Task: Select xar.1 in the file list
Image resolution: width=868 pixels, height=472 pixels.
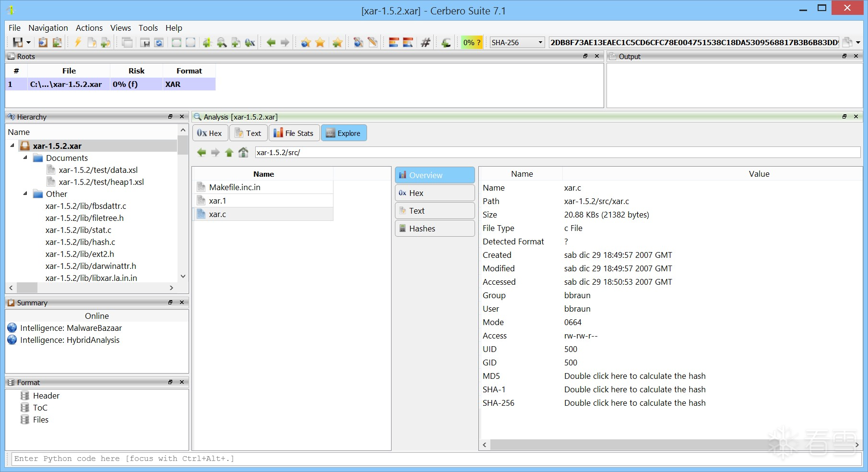Action: (263, 201)
